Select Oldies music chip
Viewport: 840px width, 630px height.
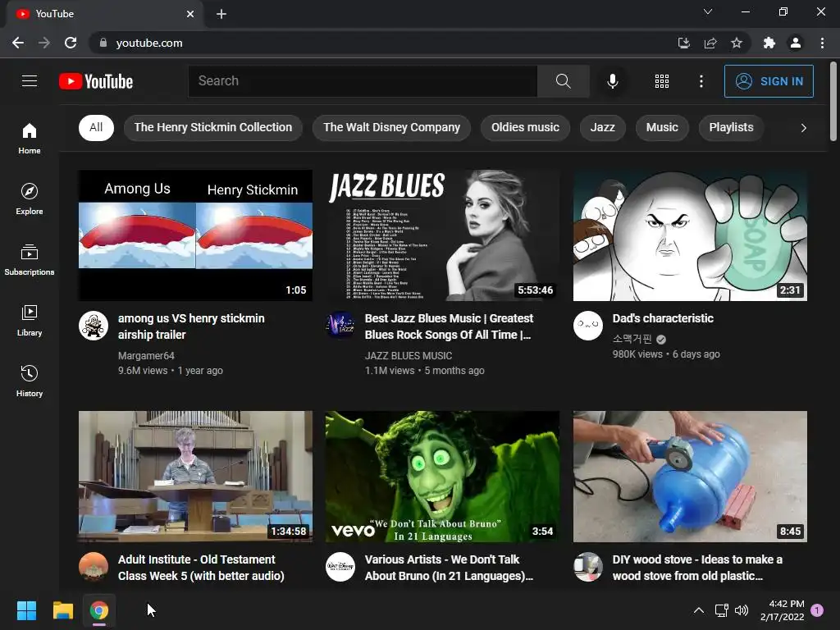point(525,127)
